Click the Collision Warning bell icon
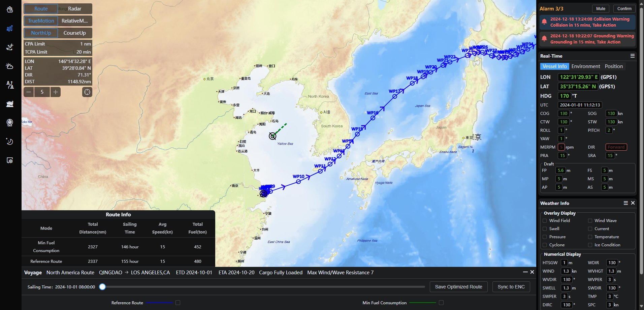This screenshot has height=310, width=644. click(544, 22)
